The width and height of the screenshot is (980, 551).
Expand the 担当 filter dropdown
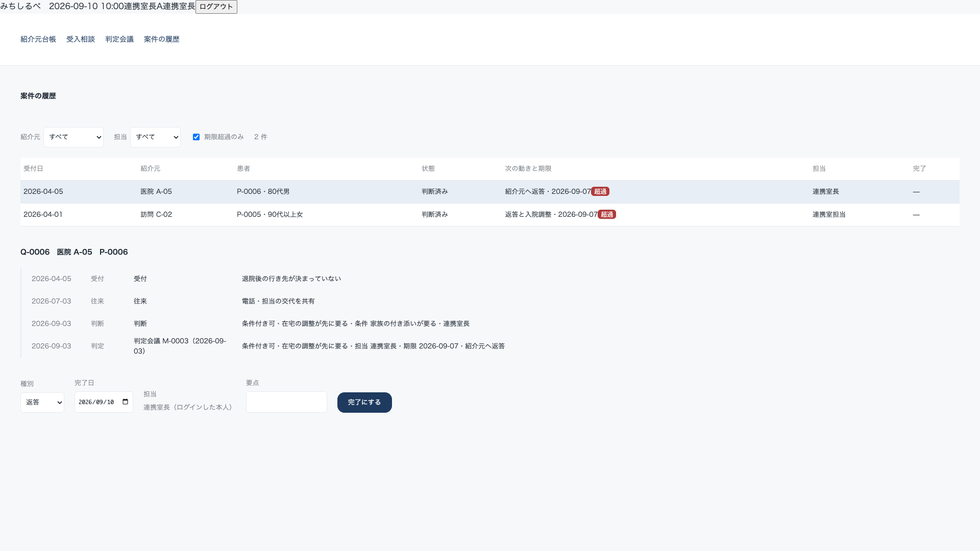[x=155, y=137]
